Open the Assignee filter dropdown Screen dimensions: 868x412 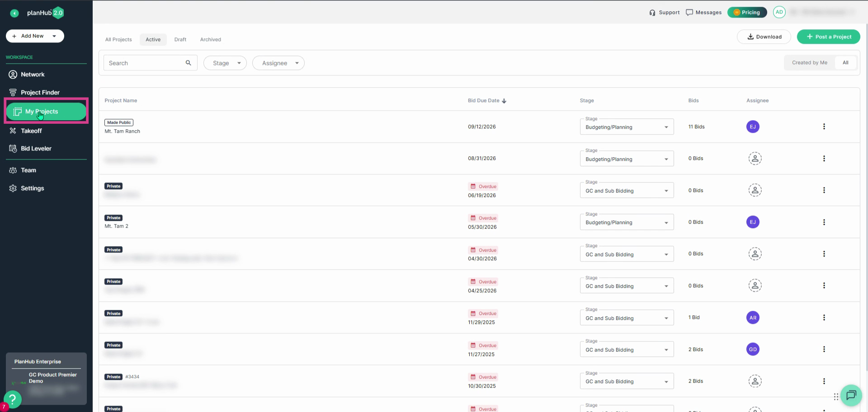(278, 63)
